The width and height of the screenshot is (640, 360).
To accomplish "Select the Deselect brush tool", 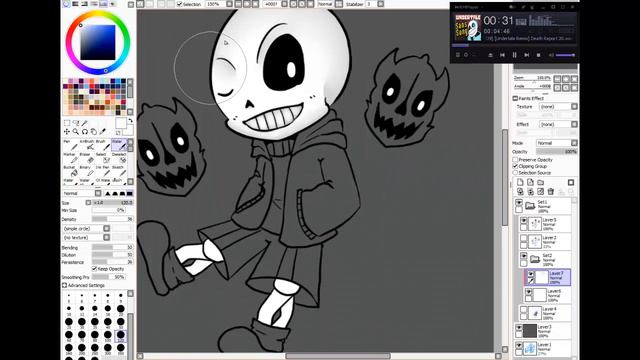I will pyautogui.click(x=119, y=158).
